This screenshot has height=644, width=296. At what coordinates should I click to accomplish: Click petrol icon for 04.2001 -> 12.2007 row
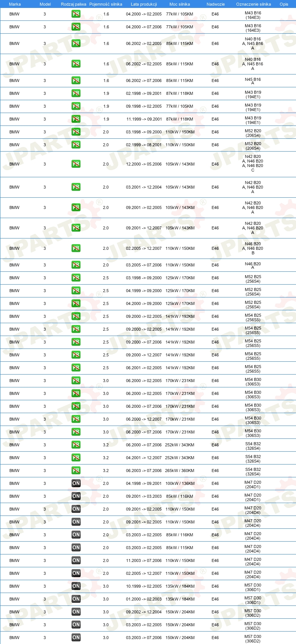[76, 458]
